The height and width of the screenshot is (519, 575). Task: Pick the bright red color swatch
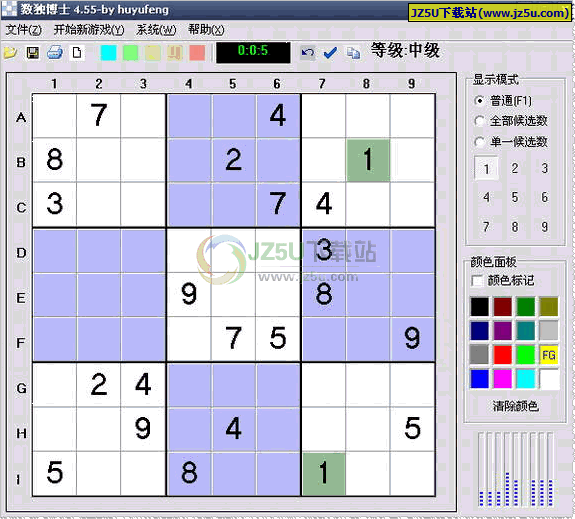tap(502, 355)
